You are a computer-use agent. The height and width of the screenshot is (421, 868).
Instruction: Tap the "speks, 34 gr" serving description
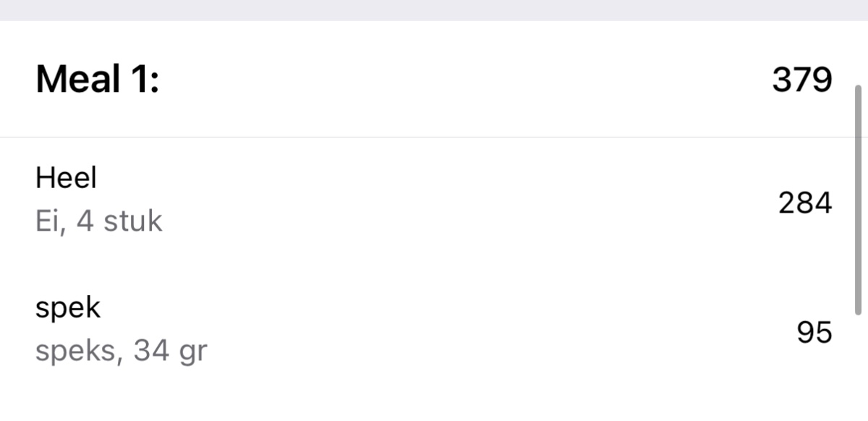[121, 352]
